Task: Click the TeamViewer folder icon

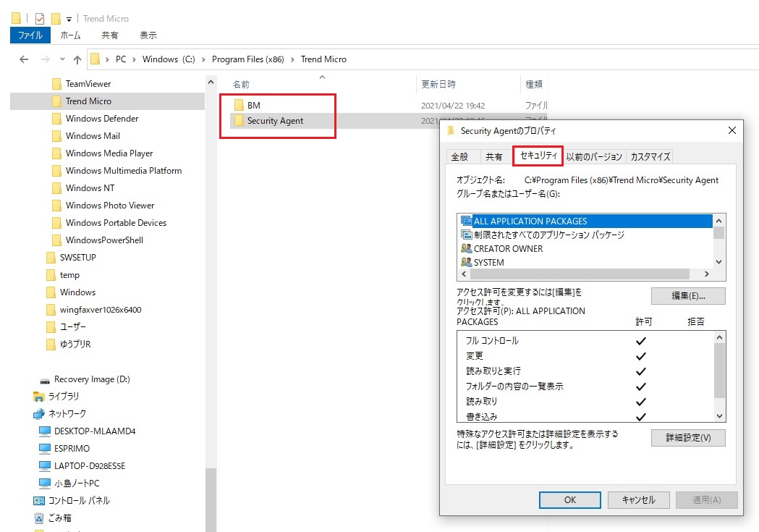Action: pyautogui.click(x=56, y=84)
